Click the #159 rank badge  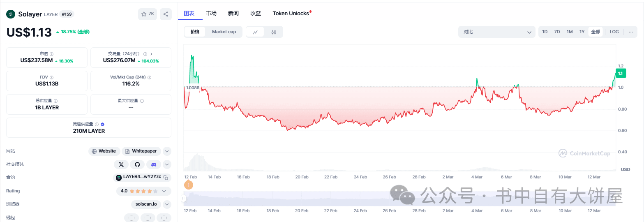click(x=67, y=14)
